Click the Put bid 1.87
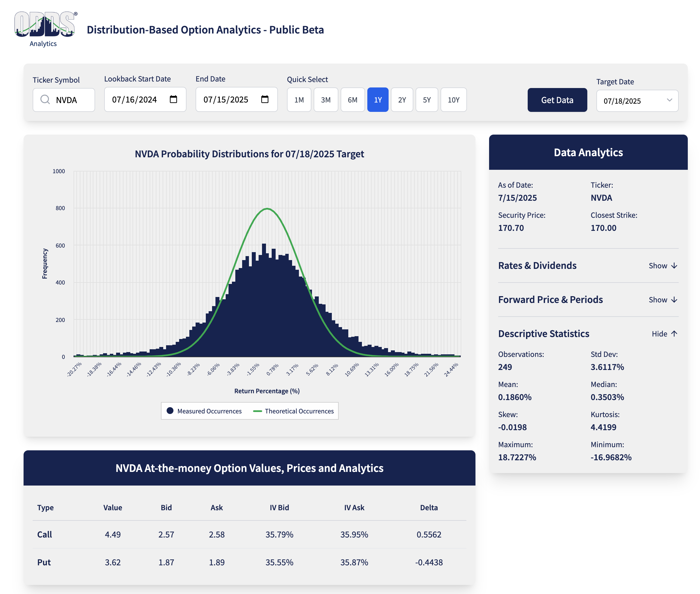This screenshot has height=594, width=700. pos(166,562)
